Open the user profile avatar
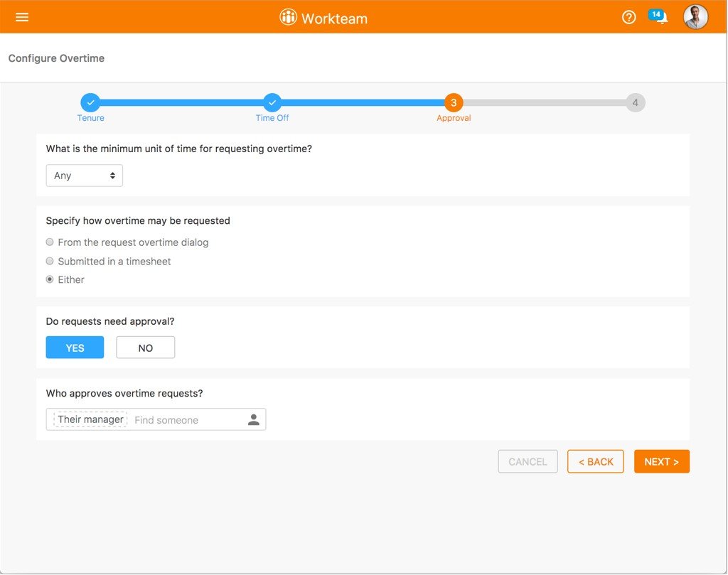 [695, 17]
